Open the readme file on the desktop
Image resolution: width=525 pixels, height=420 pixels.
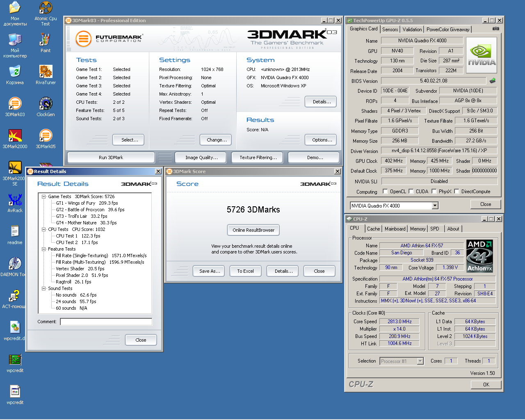(15, 235)
